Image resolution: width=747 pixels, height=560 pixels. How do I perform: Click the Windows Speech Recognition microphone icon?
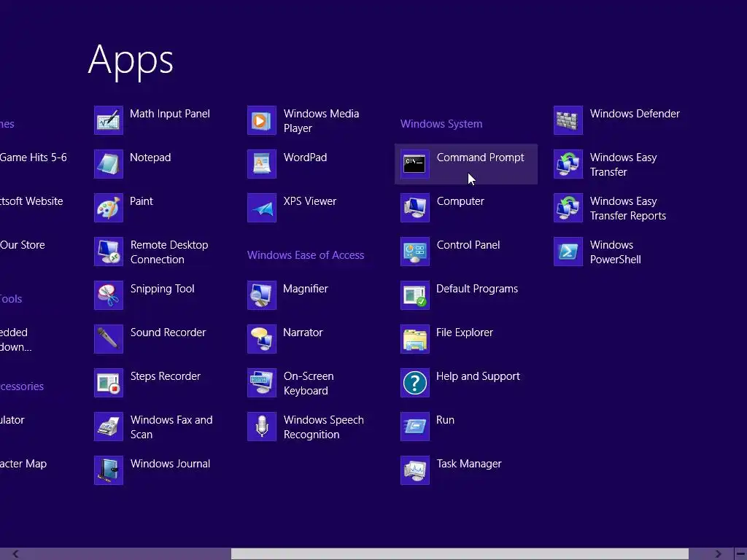tap(262, 427)
